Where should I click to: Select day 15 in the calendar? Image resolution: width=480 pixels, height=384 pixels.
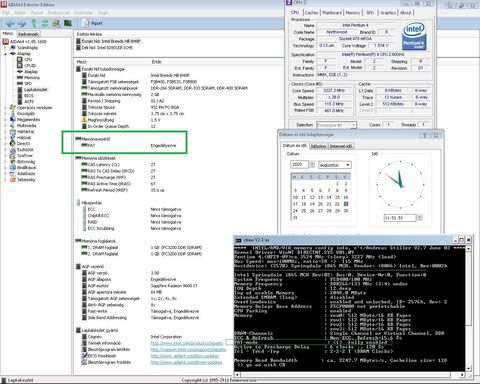337,197
